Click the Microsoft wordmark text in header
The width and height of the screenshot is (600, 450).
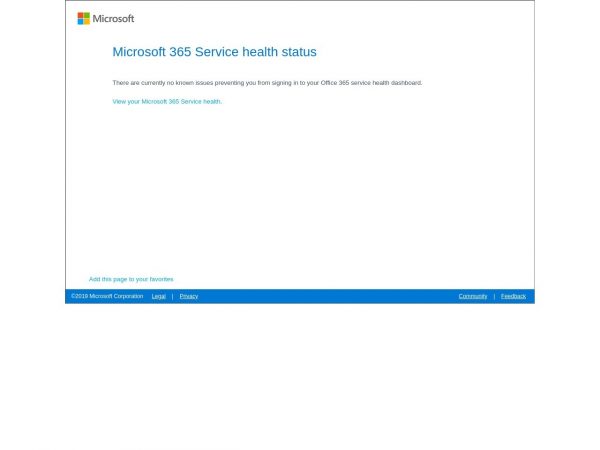point(113,18)
